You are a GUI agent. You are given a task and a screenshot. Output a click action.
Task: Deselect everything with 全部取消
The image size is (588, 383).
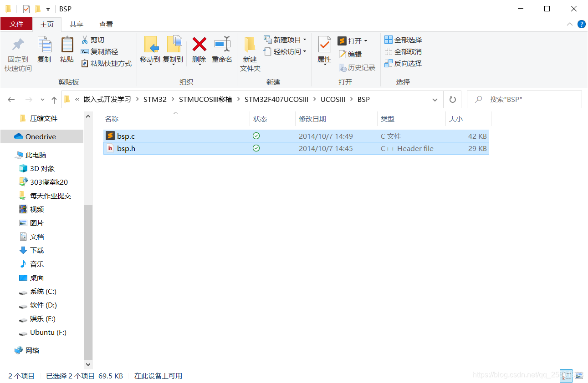click(x=403, y=52)
